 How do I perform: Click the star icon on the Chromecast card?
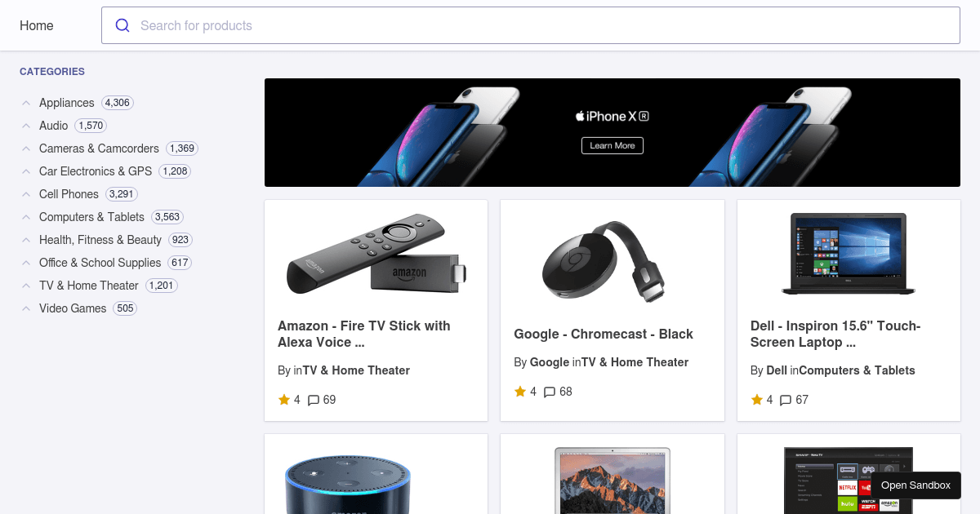point(520,392)
